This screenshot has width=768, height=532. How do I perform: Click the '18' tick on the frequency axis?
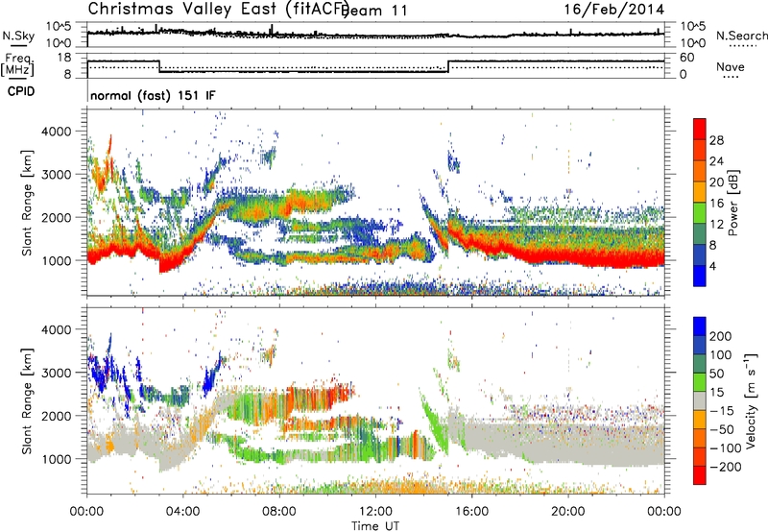click(x=63, y=58)
